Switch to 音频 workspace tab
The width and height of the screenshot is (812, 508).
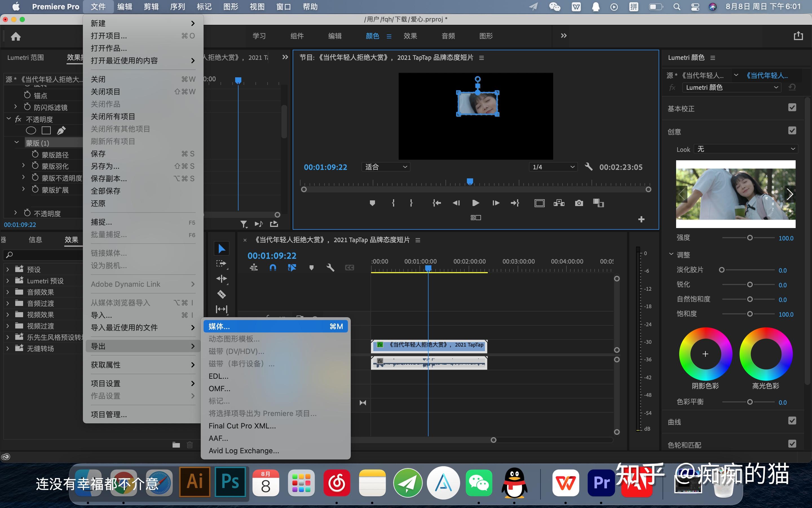(448, 36)
